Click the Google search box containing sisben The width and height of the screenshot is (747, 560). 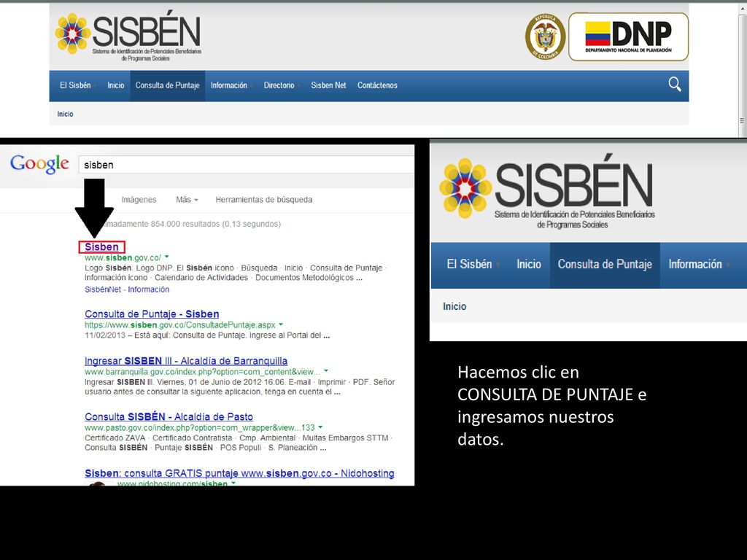pos(247,165)
